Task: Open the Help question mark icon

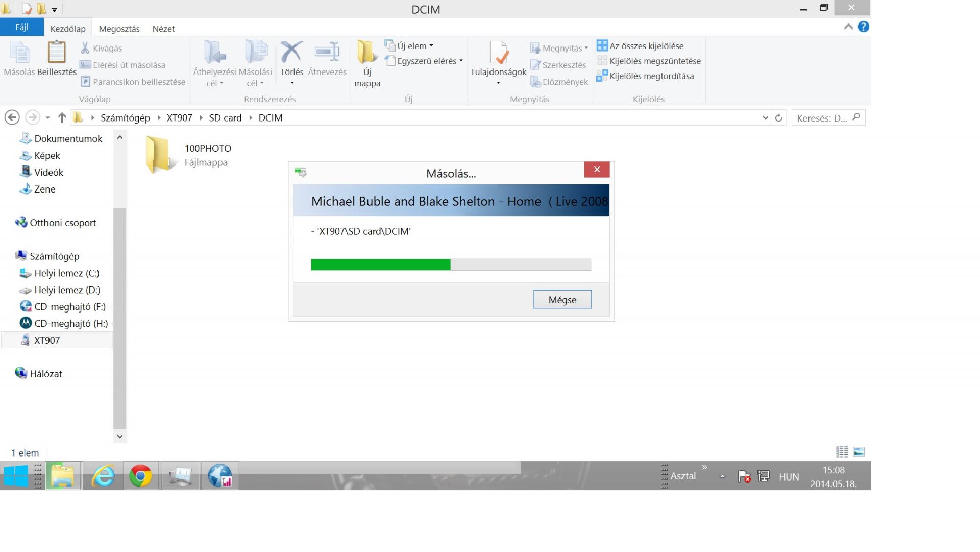Action: point(863,27)
